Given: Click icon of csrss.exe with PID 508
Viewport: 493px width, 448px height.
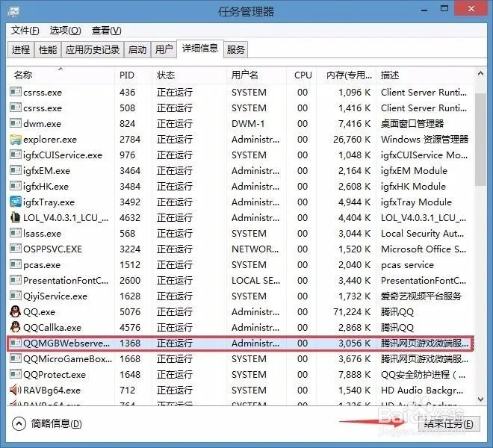Looking at the screenshot, I should (x=15, y=108).
